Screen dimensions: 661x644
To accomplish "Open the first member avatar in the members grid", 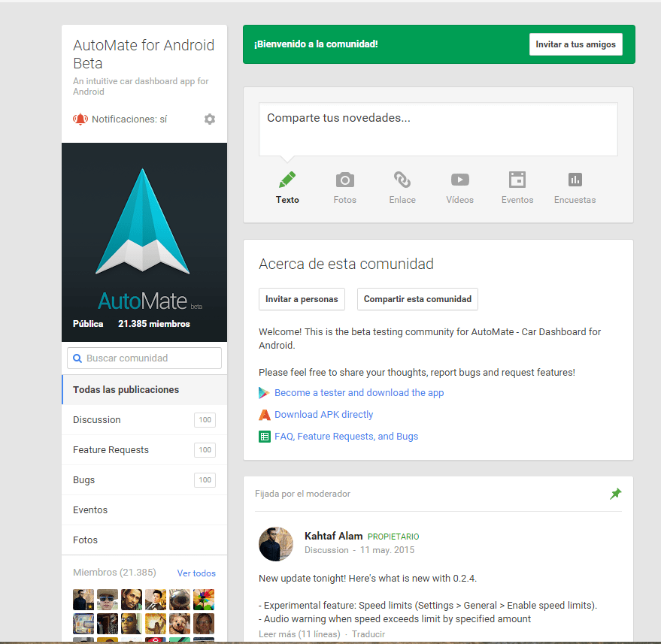I will 83,600.
